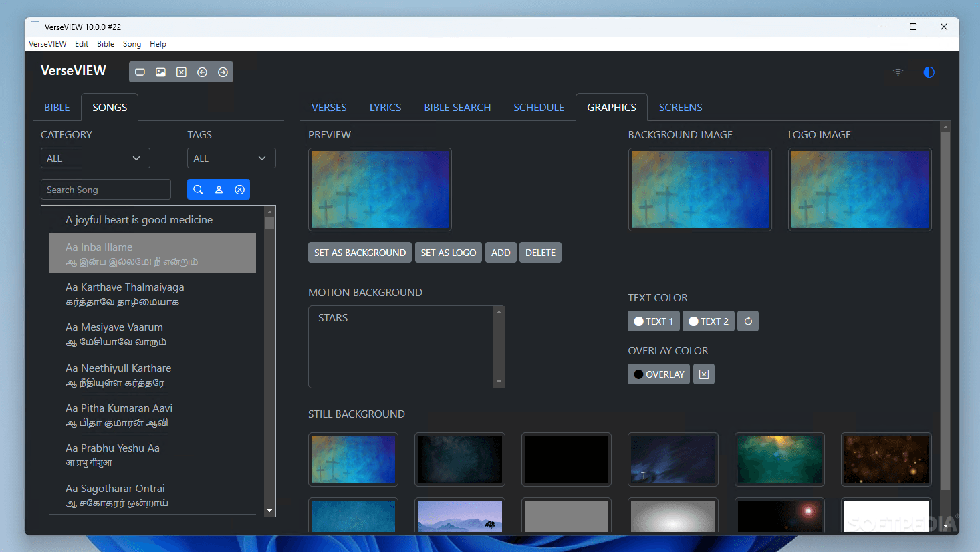Open the Bible menu
The height and width of the screenshot is (552, 980).
click(106, 44)
